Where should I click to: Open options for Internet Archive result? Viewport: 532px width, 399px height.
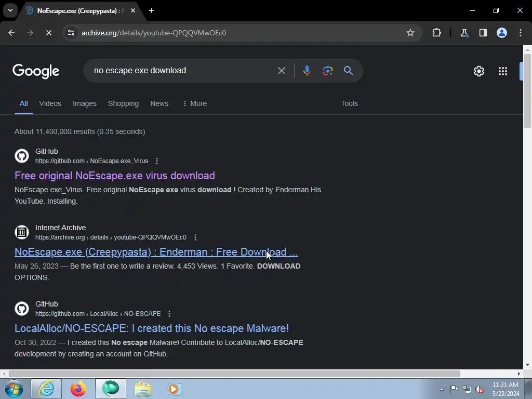[x=195, y=237]
